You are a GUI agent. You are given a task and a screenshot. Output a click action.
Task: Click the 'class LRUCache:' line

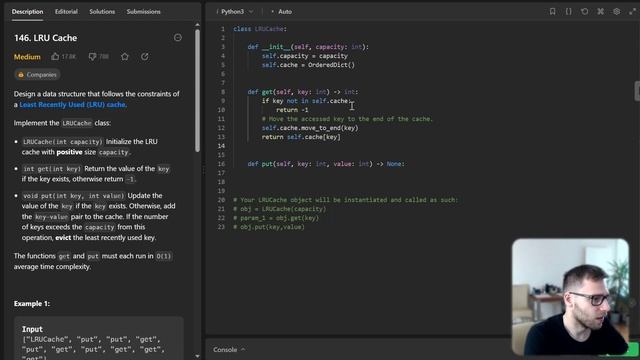tap(260, 29)
